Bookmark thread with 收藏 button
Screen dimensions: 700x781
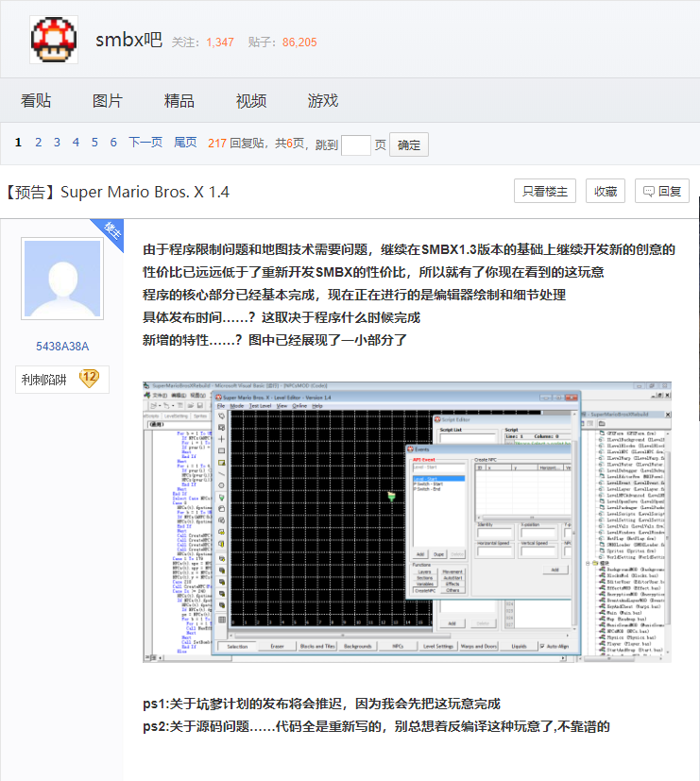[606, 192]
